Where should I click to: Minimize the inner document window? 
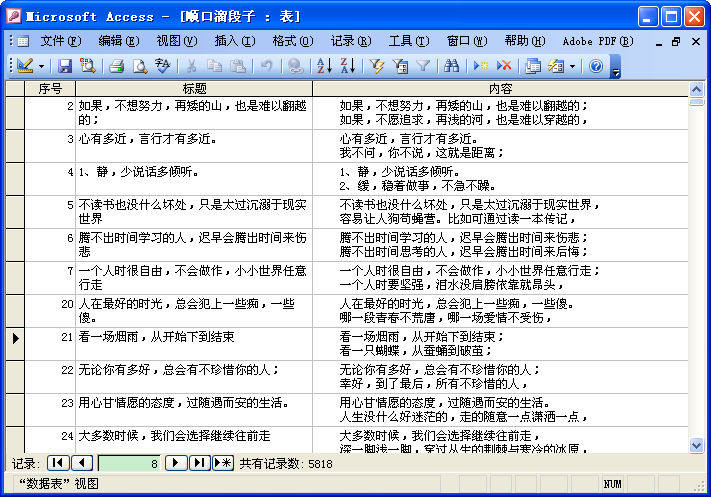[x=659, y=42]
